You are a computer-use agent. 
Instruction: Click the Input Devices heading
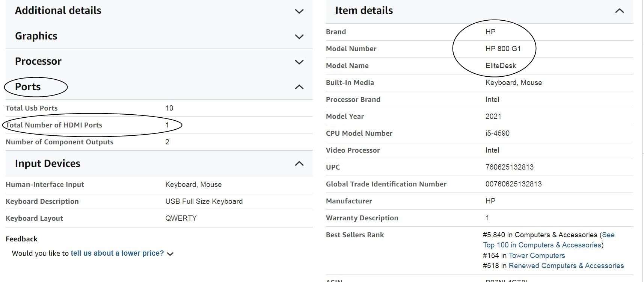coord(48,164)
